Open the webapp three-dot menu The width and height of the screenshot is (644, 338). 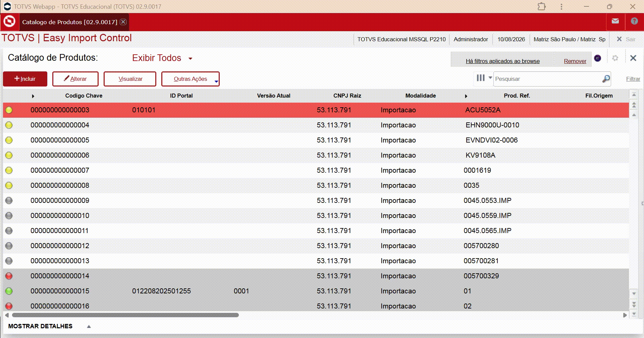coord(561,7)
